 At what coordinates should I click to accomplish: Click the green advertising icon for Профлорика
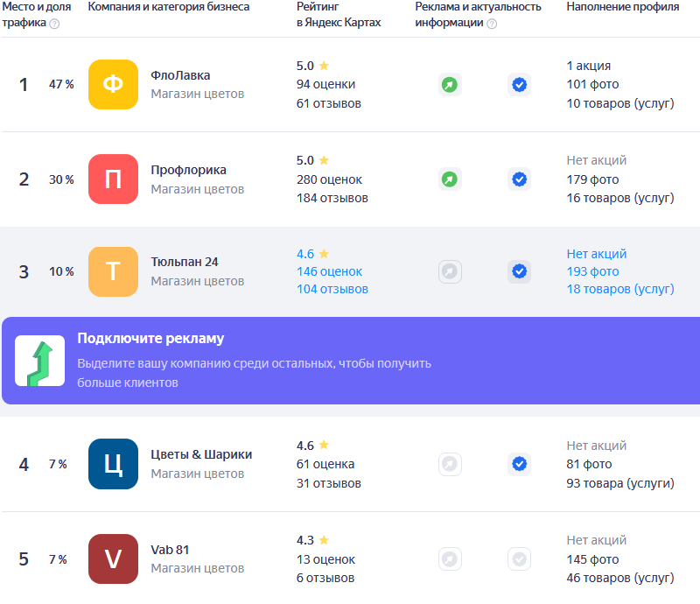pyautogui.click(x=450, y=179)
